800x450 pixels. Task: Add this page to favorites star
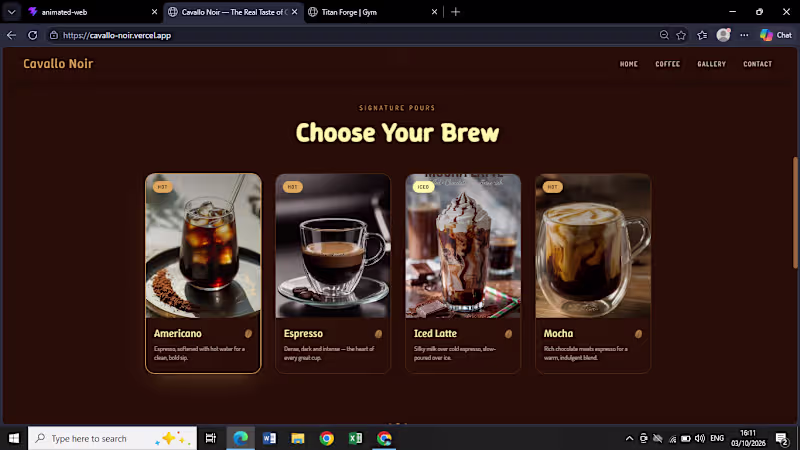click(681, 35)
